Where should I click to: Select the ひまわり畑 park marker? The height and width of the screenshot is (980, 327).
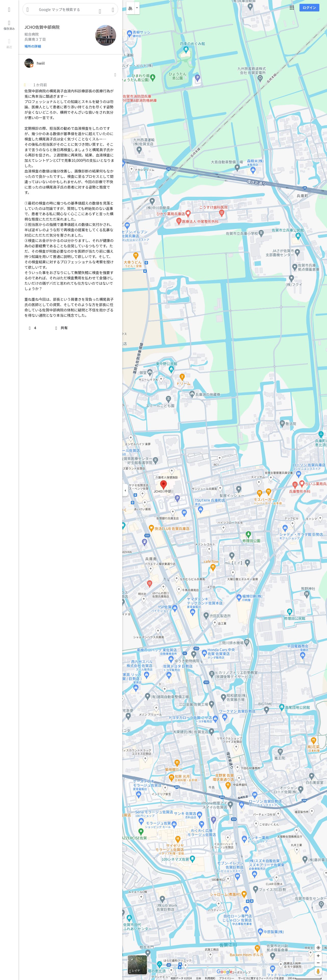pos(153,77)
